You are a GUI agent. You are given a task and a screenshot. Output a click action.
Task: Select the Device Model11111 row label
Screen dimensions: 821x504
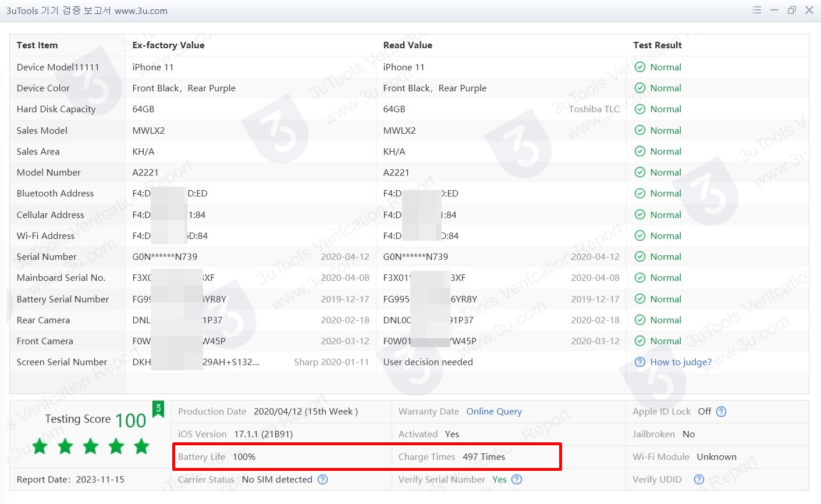[x=58, y=67]
